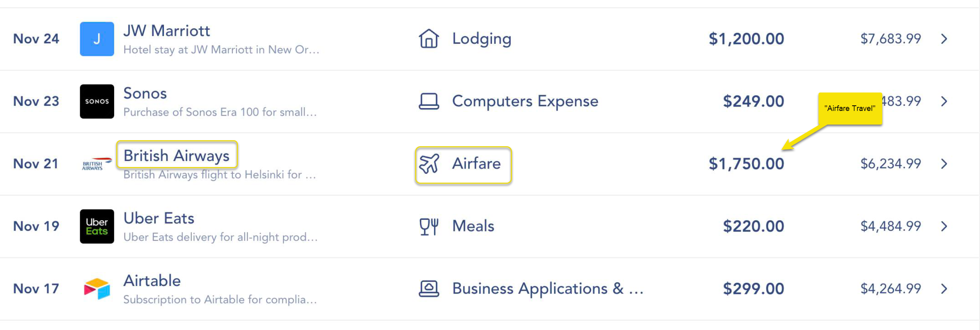Click the Airfare airplane icon
The height and width of the screenshot is (330, 980).
(x=429, y=164)
